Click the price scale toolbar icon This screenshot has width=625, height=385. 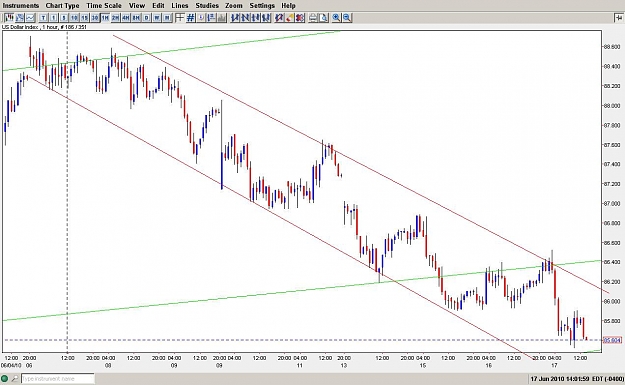[x=211, y=18]
